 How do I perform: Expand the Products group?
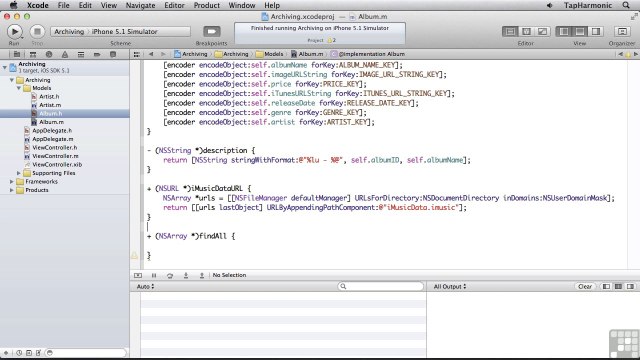click(12, 190)
